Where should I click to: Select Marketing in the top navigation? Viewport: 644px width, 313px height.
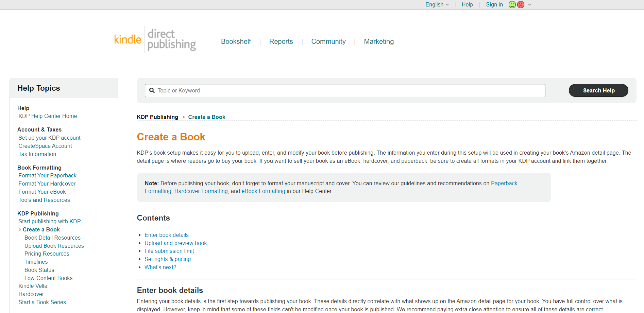click(x=378, y=41)
